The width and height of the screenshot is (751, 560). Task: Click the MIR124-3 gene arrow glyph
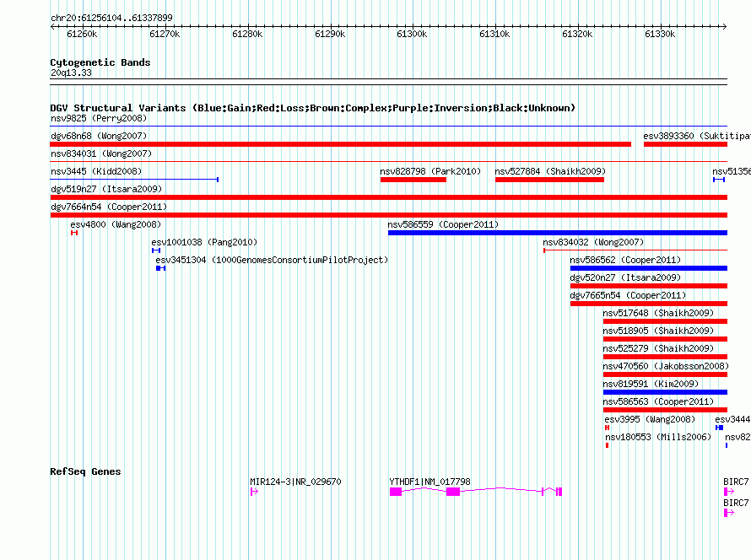click(x=254, y=492)
